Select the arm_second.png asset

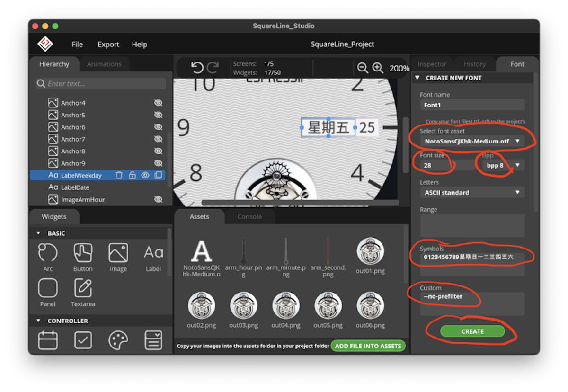click(328, 251)
